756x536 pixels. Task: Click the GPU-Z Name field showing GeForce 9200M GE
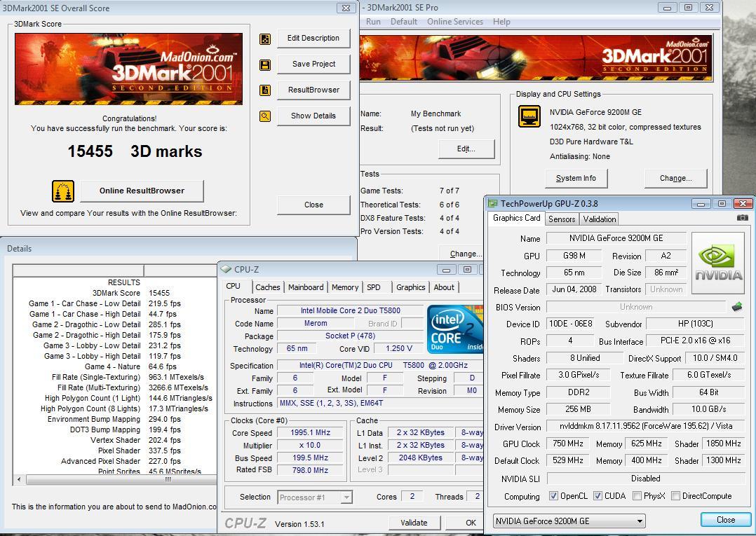click(x=616, y=238)
